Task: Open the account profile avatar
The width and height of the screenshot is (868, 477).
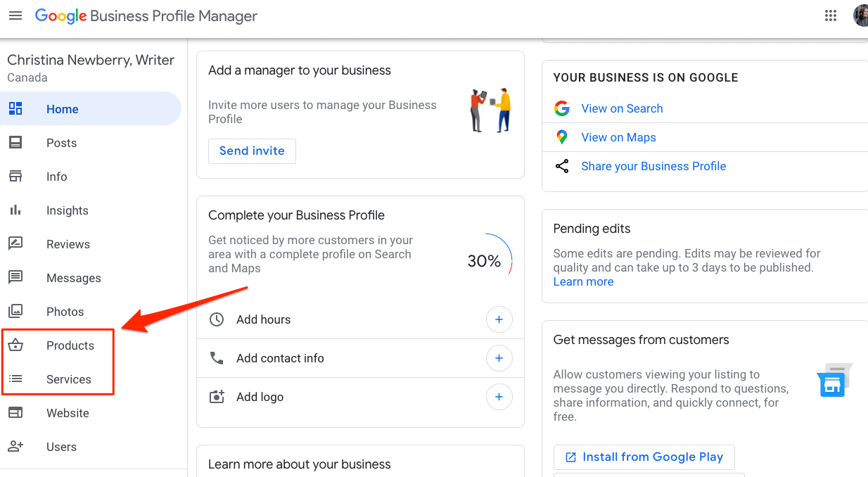Action: [861, 15]
